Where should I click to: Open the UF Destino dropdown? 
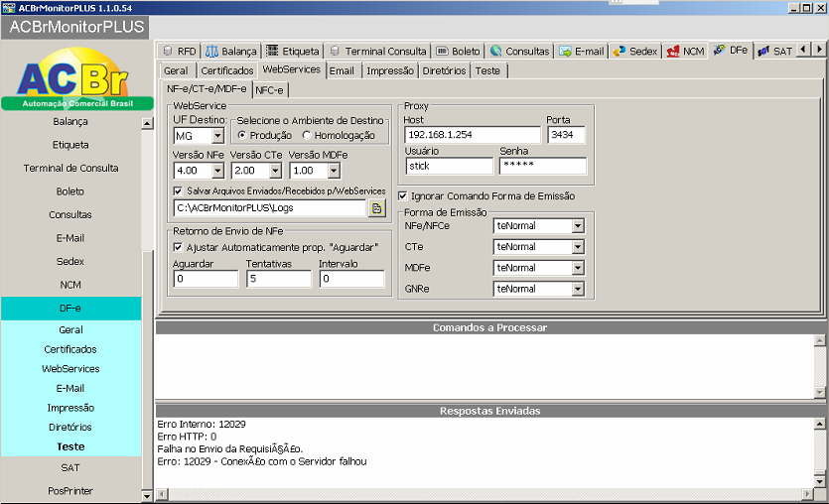217,136
